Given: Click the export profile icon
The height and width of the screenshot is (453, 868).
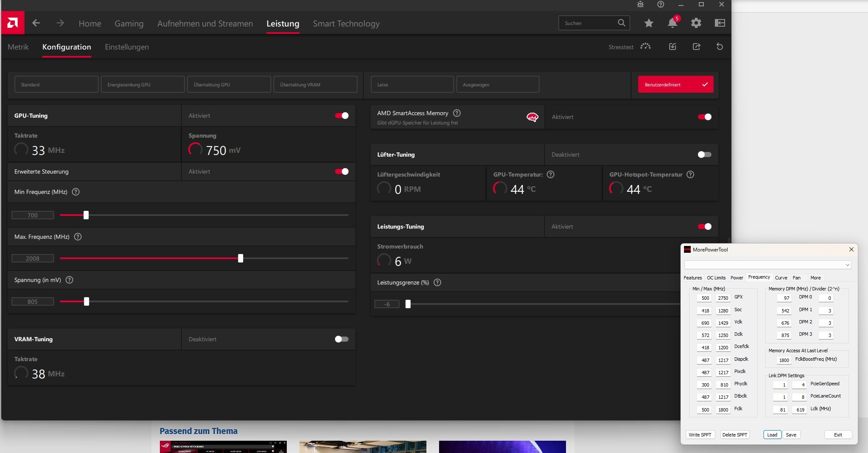Looking at the screenshot, I should pos(696,47).
